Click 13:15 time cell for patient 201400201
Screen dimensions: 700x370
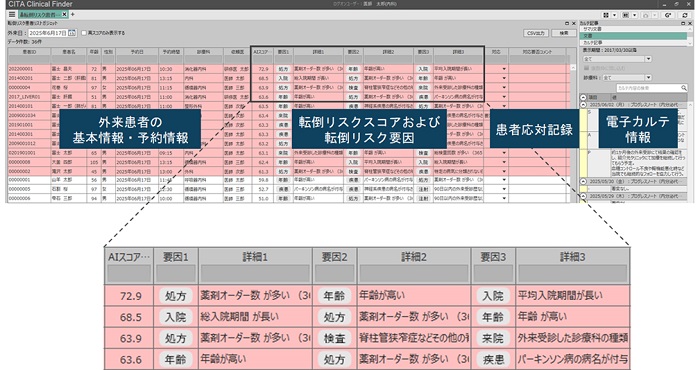(x=171, y=78)
